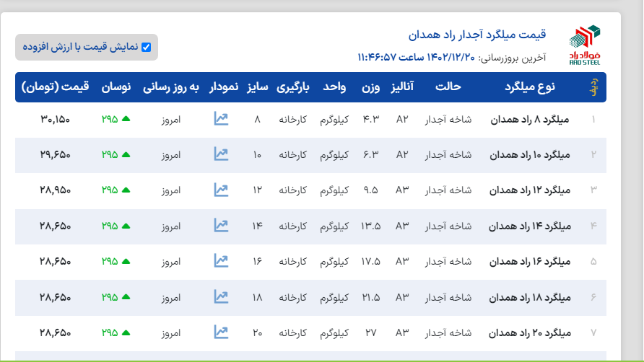Click the سایز column header
The height and width of the screenshot is (362, 644).
[258, 87]
